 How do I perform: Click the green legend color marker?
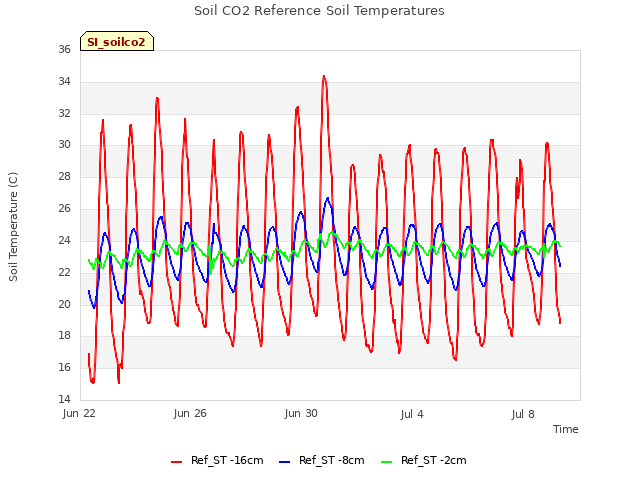click(386, 462)
